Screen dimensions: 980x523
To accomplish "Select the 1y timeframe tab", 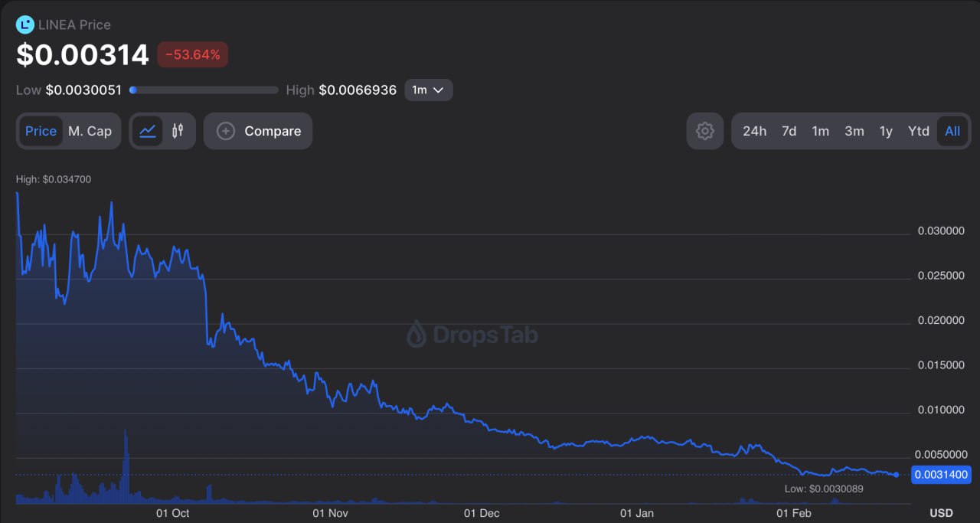I will point(886,131).
